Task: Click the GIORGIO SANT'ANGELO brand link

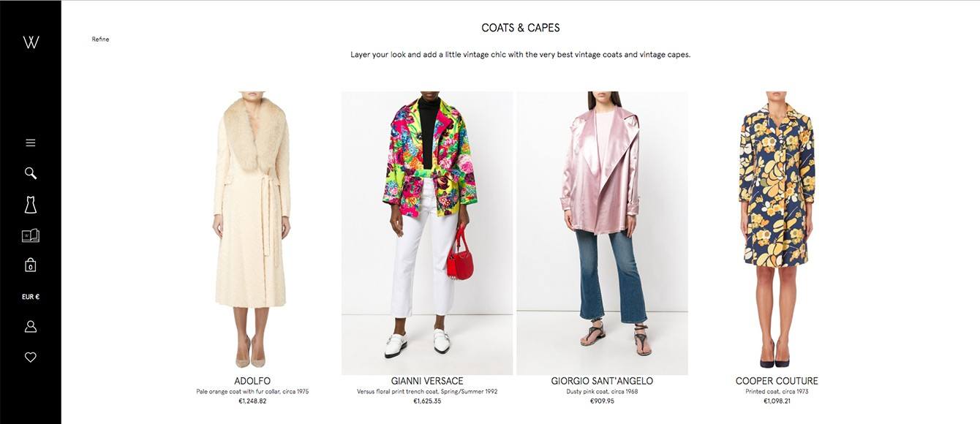Action: [602, 381]
